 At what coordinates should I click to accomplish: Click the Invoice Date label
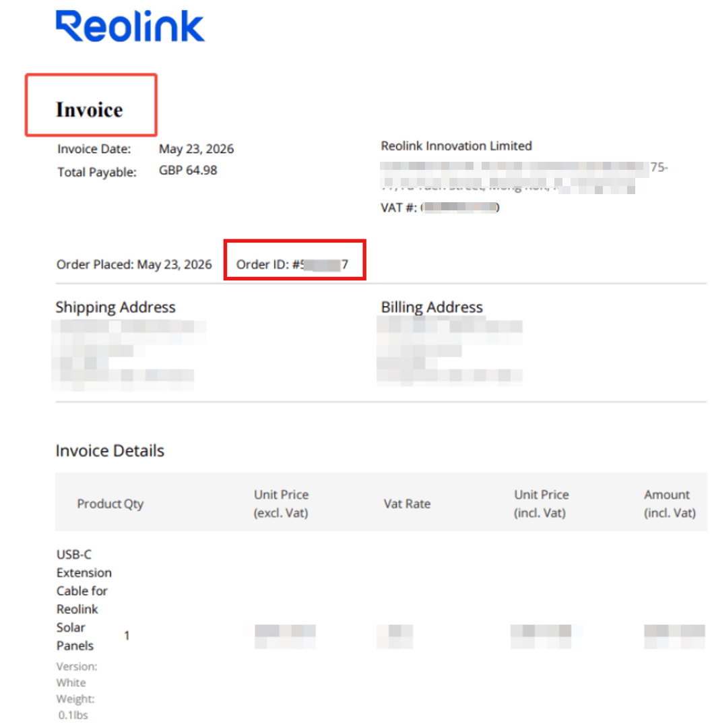[x=94, y=149]
